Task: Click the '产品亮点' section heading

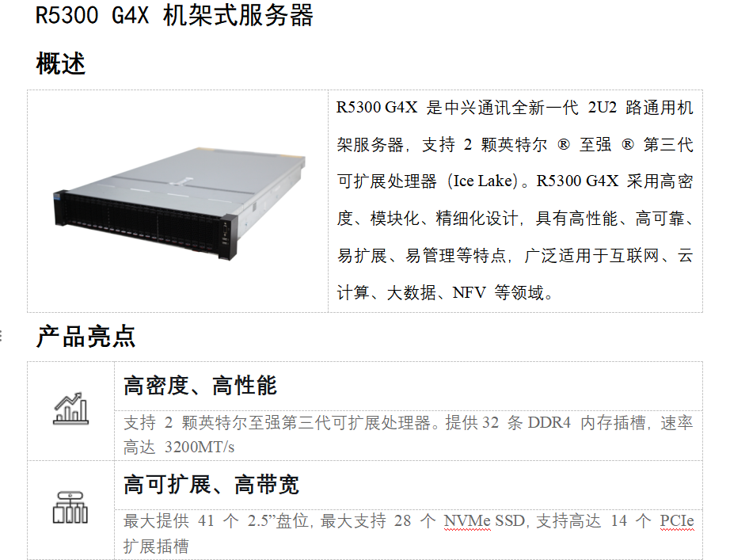Action: coord(86,337)
